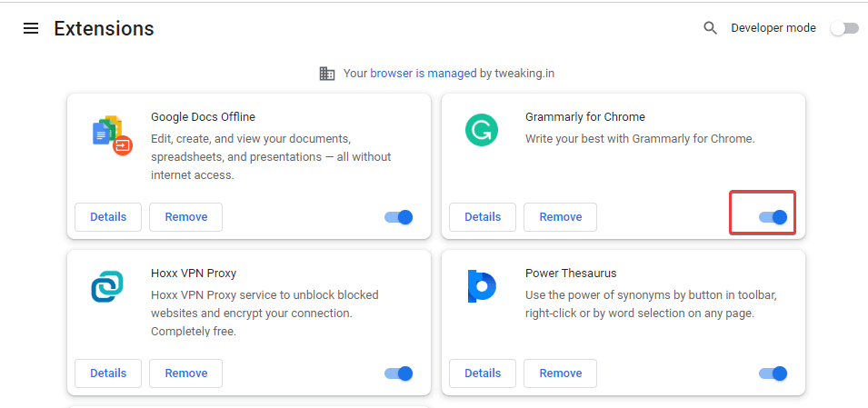Enable Developer mode toggle
Image resolution: width=868 pixels, height=408 pixels.
(x=844, y=28)
